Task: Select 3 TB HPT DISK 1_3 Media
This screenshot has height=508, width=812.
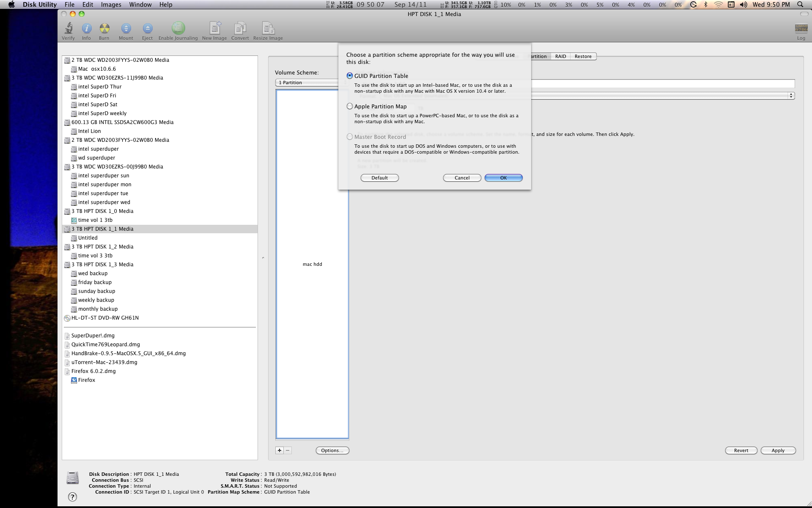Action: coord(102,265)
